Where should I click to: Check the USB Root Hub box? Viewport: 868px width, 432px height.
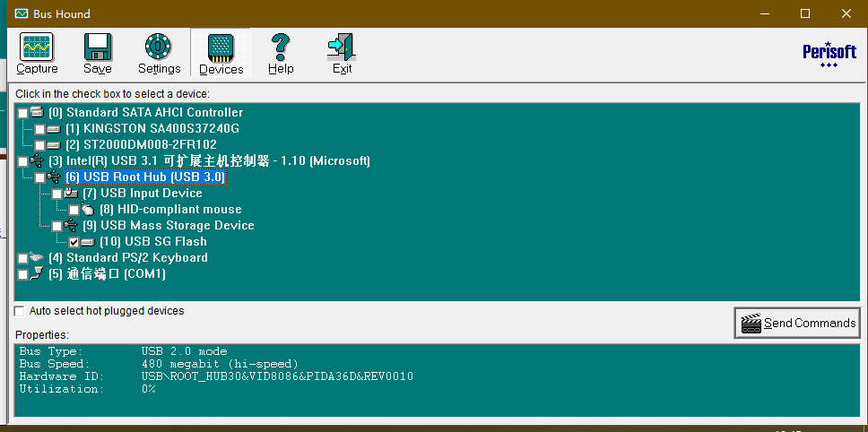pos(39,177)
